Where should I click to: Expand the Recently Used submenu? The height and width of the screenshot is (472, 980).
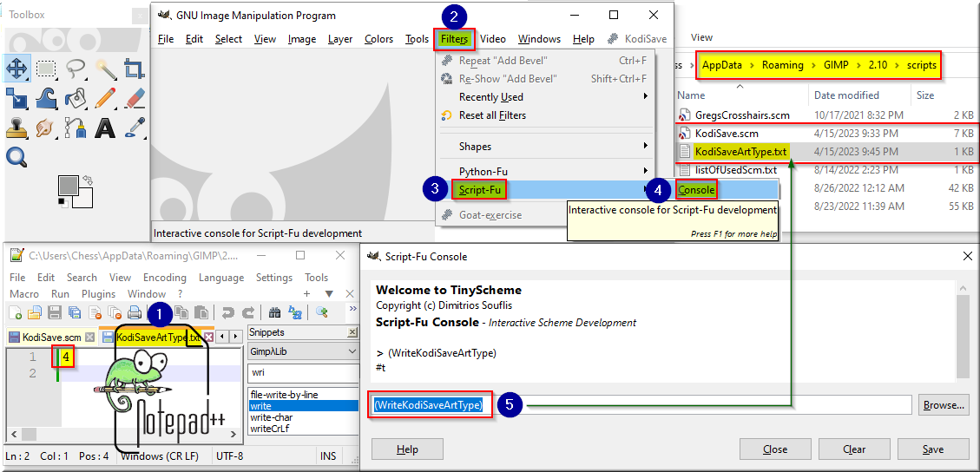click(x=544, y=97)
